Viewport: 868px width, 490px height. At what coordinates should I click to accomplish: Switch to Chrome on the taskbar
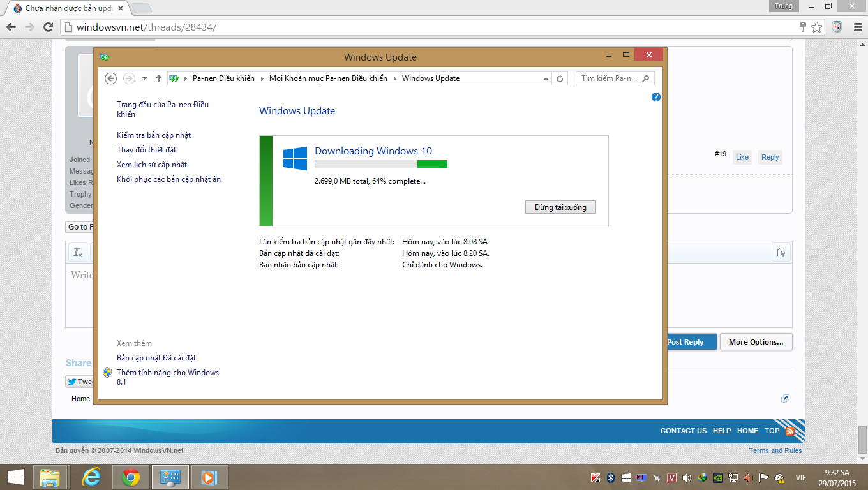[131, 477]
